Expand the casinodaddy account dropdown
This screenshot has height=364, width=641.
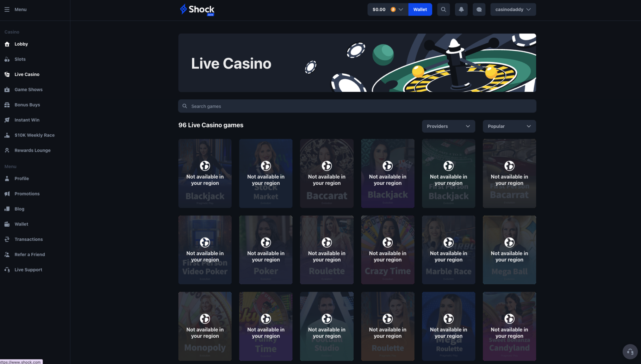pyautogui.click(x=513, y=10)
